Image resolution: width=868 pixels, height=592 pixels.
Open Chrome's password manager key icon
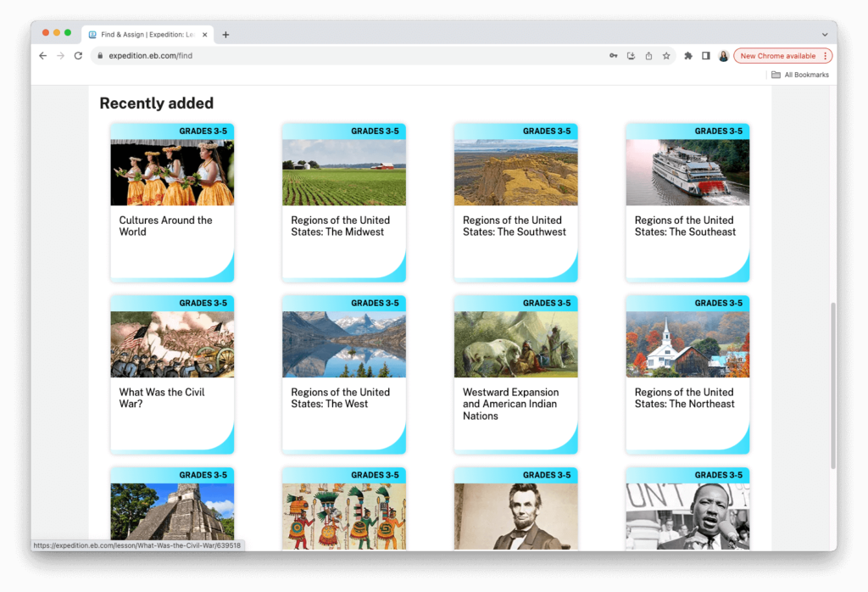[x=613, y=55]
